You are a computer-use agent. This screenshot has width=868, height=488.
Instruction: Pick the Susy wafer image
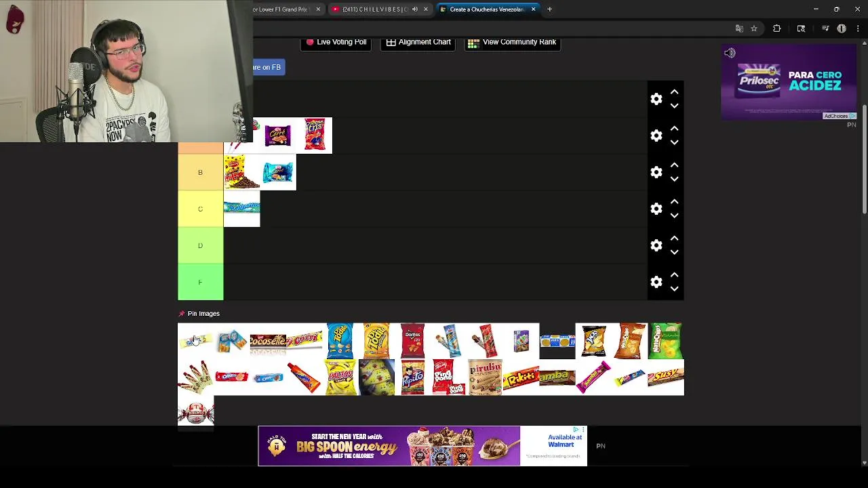click(x=666, y=378)
